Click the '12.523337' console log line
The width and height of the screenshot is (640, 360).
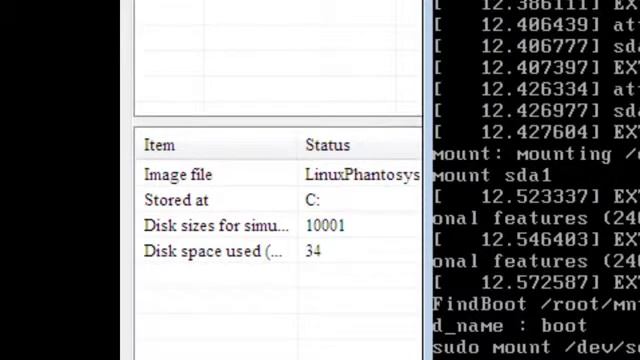pos(536,197)
